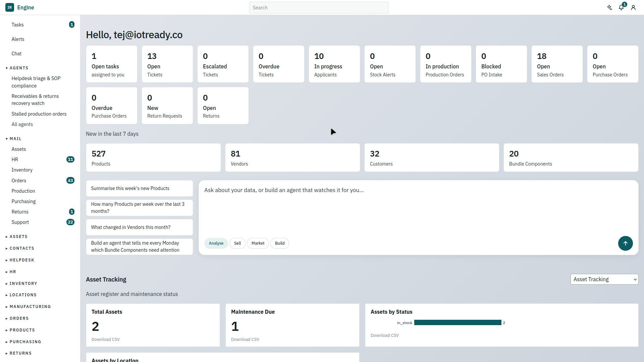Collapse the MAIL sidebar section
Viewport: 644px width, 362px height.
click(14, 139)
